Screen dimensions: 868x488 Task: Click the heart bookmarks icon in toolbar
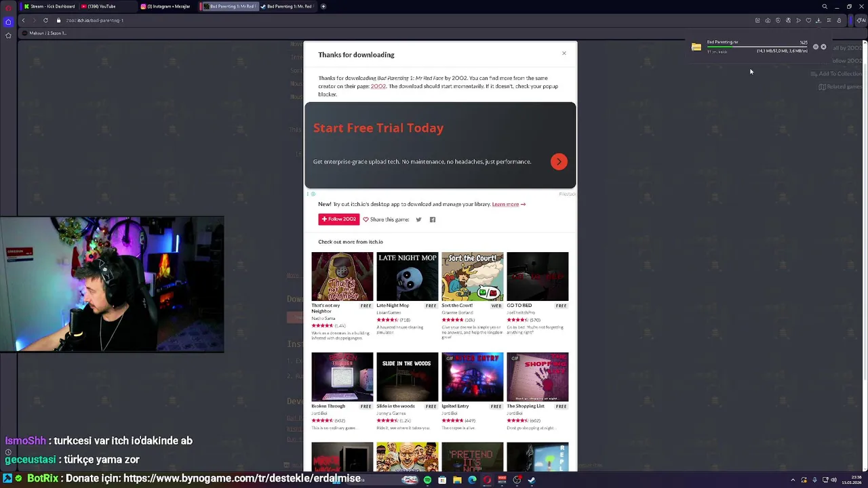[808, 20]
